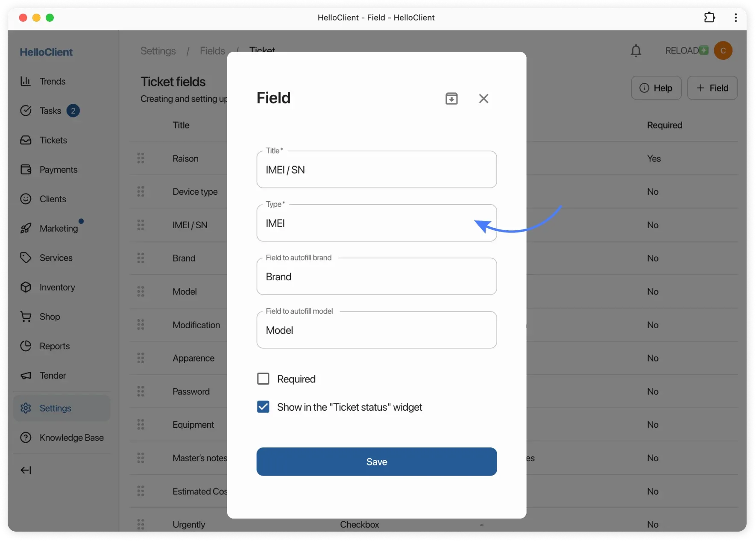Open the Inventory section
Screen dimensions: 756x541
pos(57,287)
